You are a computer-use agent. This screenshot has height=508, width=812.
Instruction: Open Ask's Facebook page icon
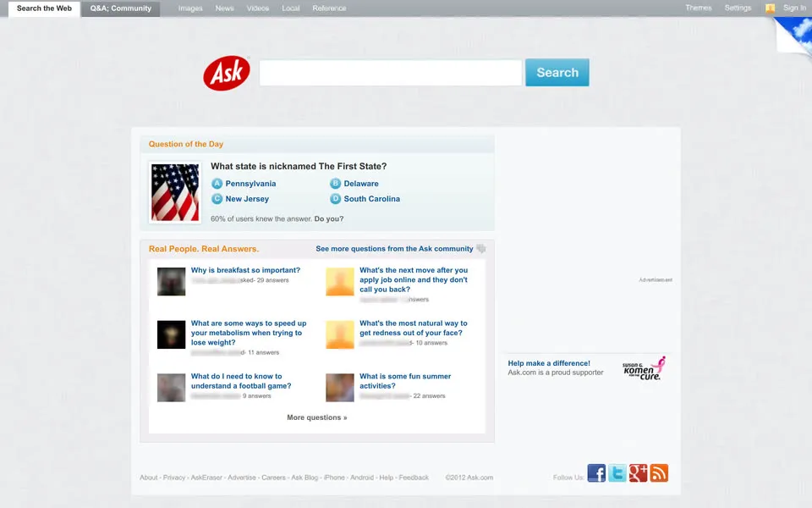[x=596, y=472]
